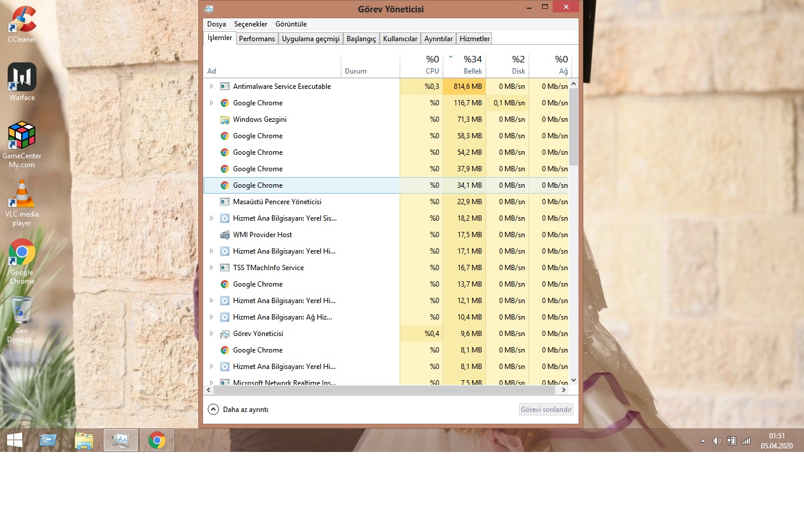The image size is (804, 532).
Task: Click the battery power tray icon
Action: coord(732,441)
